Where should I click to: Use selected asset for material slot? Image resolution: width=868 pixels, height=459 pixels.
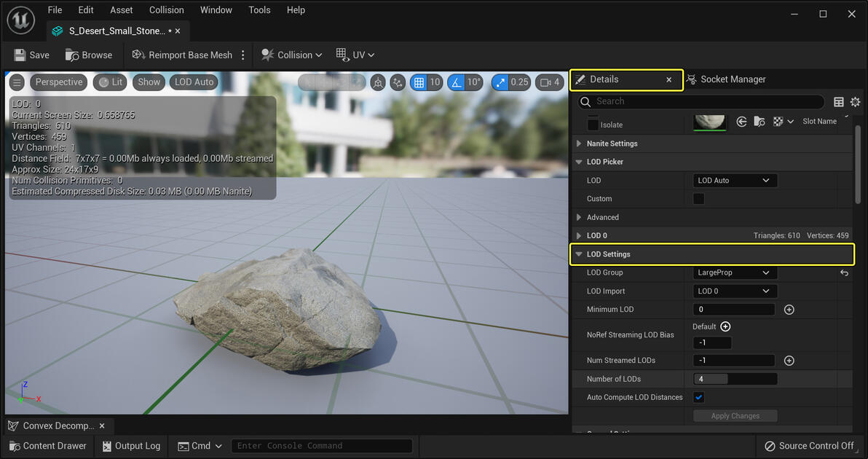(741, 122)
